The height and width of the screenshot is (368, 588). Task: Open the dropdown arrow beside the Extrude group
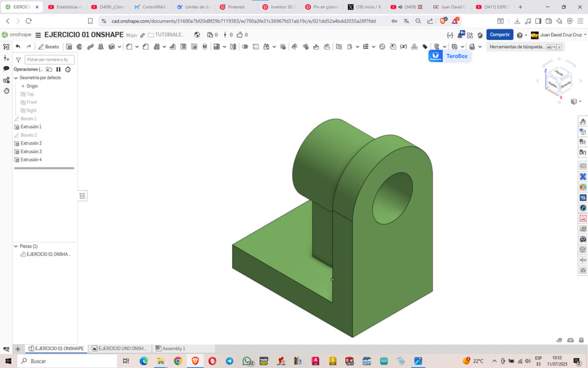(x=119, y=46)
